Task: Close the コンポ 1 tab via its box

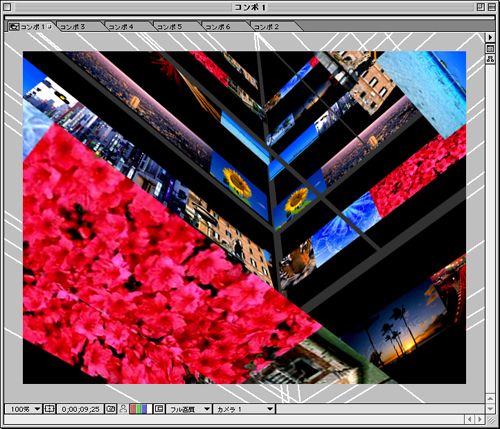Action: (49, 27)
